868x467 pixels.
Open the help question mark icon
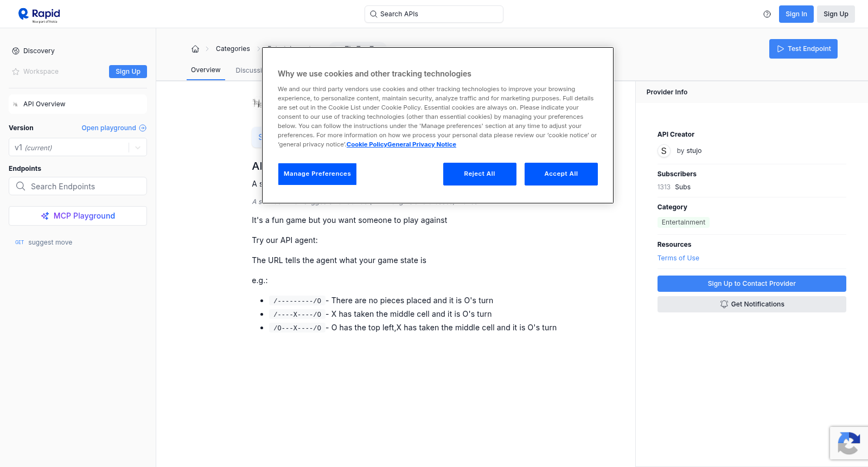[x=767, y=14]
